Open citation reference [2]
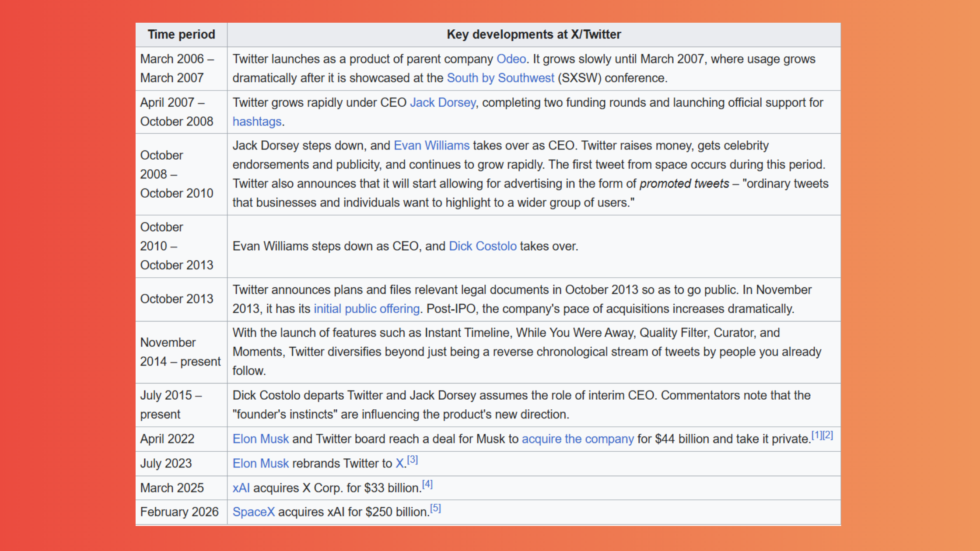This screenshot has width=980, height=551. click(x=828, y=435)
